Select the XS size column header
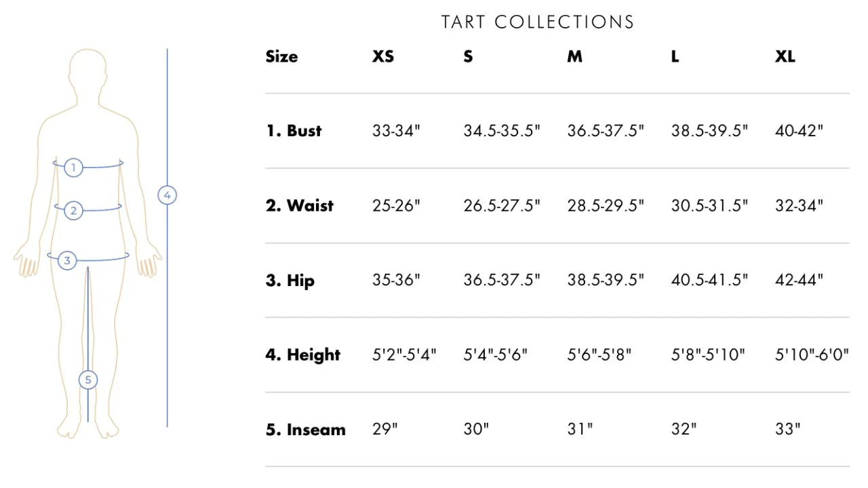The width and height of the screenshot is (868, 488). pos(383,57)
